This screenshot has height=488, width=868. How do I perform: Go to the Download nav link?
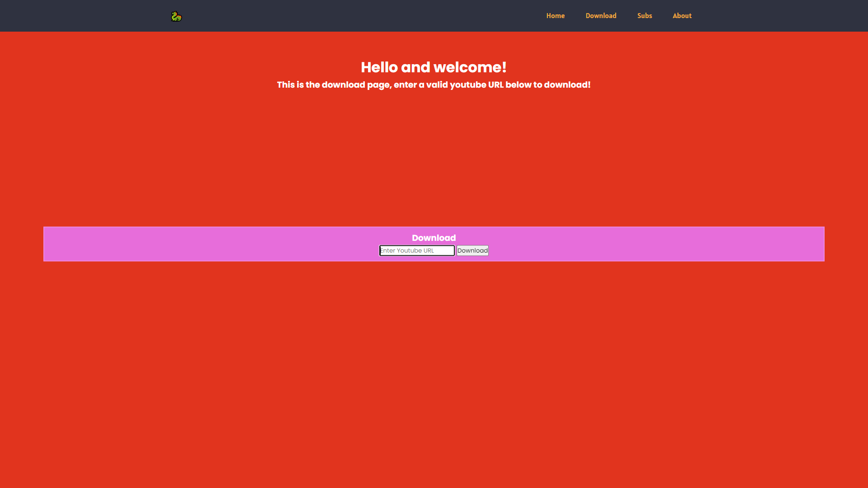coord(601,16)
